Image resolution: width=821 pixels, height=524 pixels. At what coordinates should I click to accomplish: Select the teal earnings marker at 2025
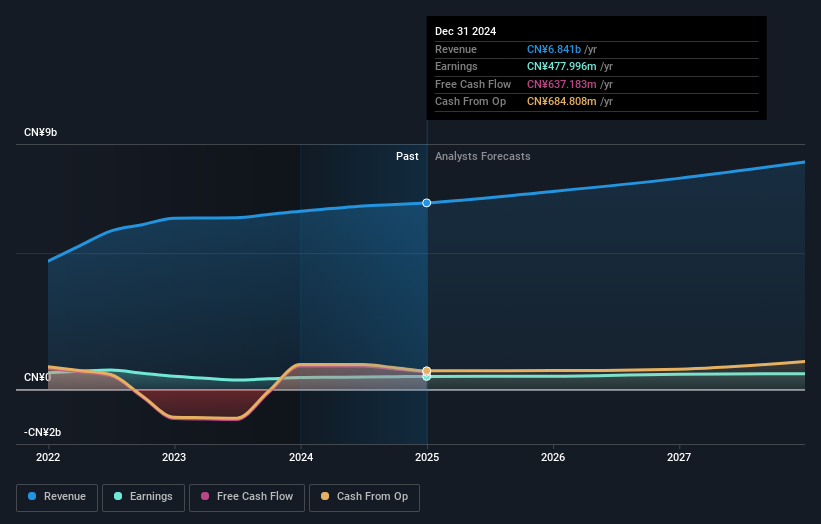427,377
